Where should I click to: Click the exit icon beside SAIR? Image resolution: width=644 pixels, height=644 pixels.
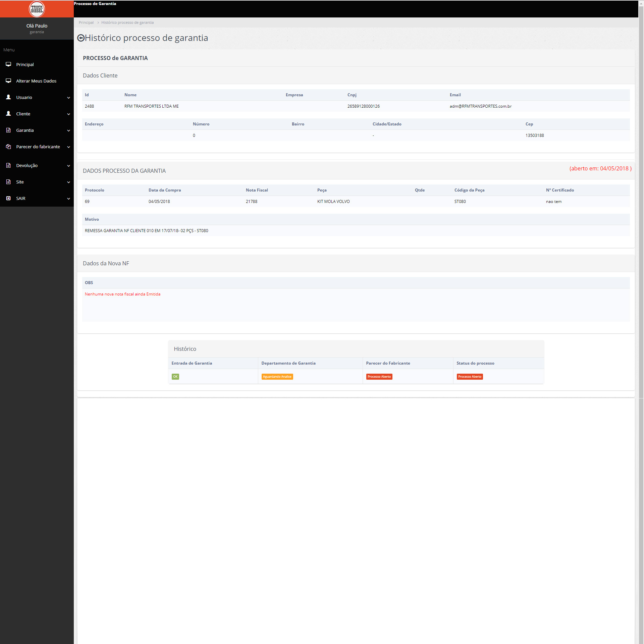pos(8,198)
